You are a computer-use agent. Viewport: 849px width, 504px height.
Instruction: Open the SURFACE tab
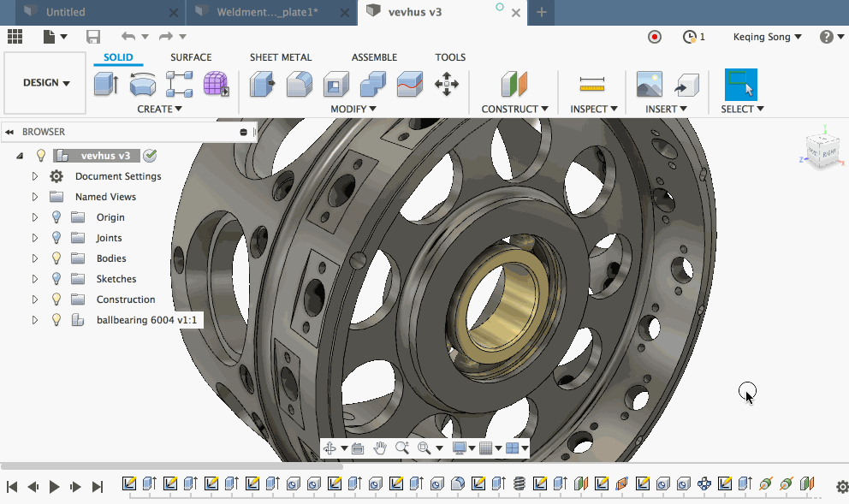[191, 57]
